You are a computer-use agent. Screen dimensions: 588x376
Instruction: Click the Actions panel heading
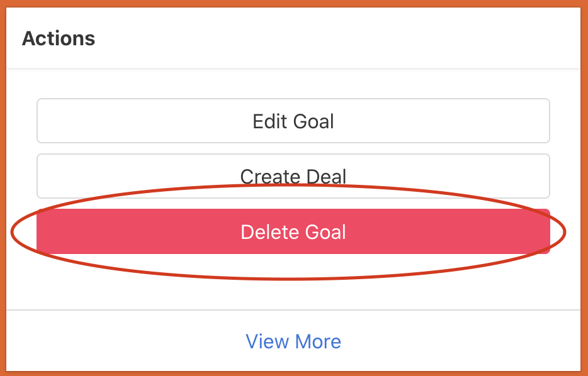pyautogui.click(x=59, y=39)
